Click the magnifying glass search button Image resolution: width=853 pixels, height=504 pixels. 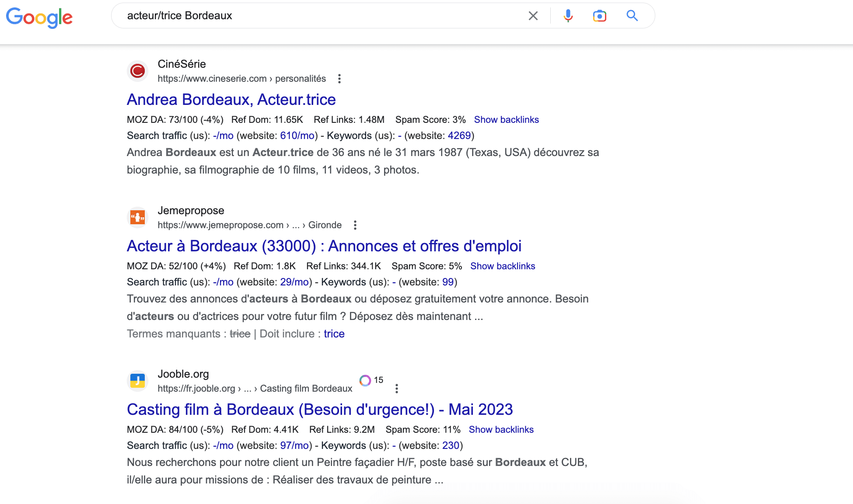(632, 16)
